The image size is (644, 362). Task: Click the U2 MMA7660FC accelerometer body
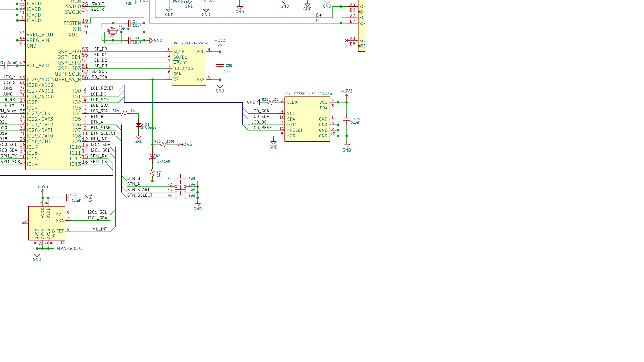pyautogui.click(x=47, y=223)
